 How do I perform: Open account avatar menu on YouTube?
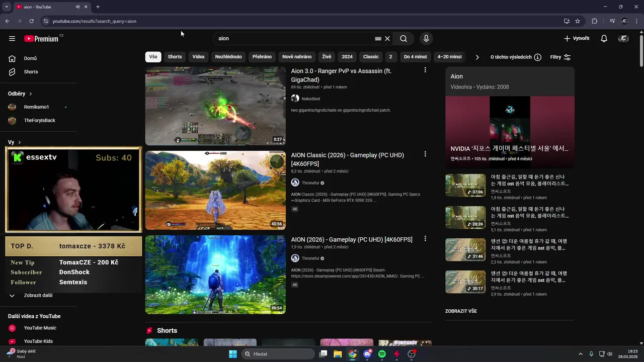623,39
